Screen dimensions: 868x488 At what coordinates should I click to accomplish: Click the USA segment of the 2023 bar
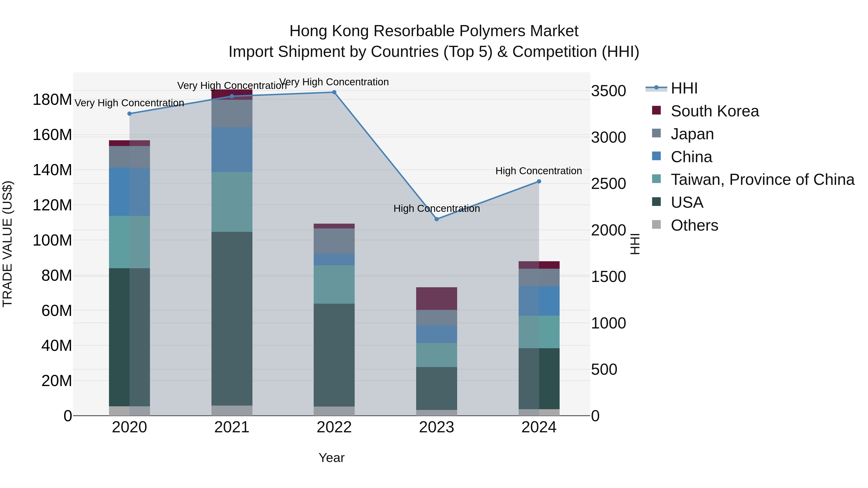[x=437, y=388]
